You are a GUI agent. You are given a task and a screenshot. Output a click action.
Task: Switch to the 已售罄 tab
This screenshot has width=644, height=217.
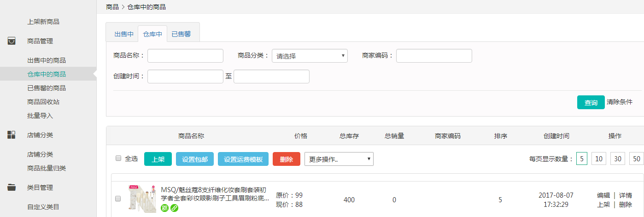pyautogui.click(x=181, y=34)
